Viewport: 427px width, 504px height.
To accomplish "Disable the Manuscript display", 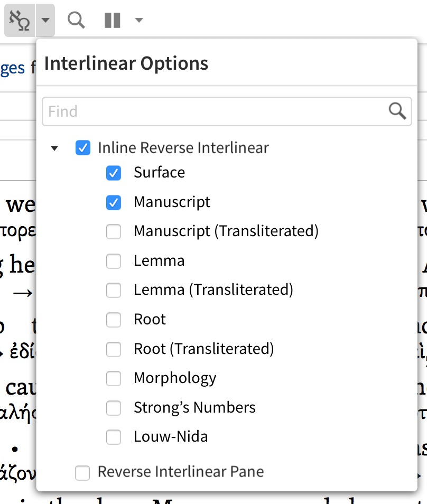I will [113, 202].
